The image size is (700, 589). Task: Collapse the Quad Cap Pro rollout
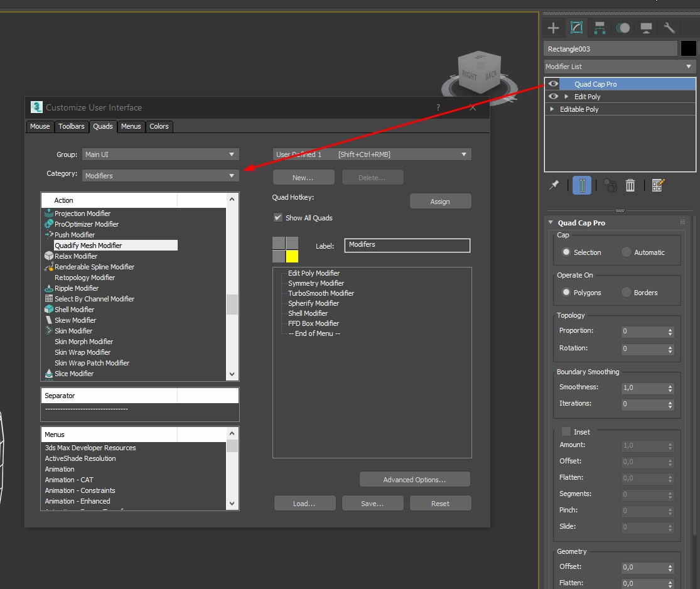[x=551, y=222]
